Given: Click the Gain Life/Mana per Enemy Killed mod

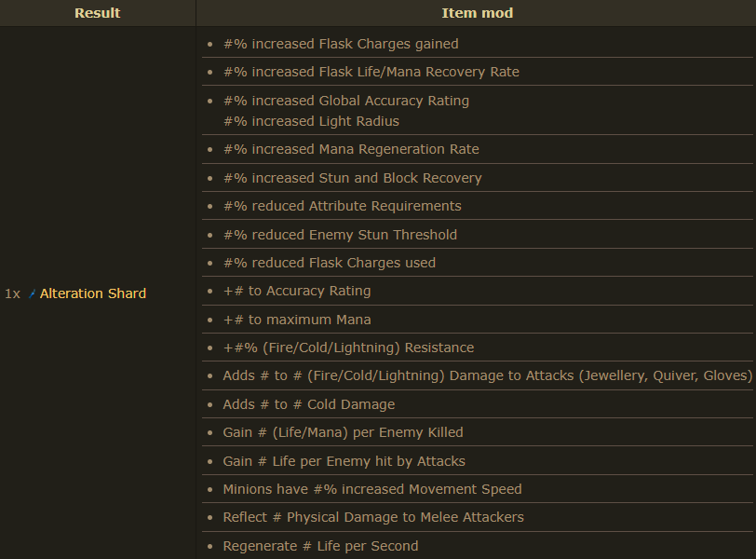Looking at the screenshot, I should pos(343,432).
